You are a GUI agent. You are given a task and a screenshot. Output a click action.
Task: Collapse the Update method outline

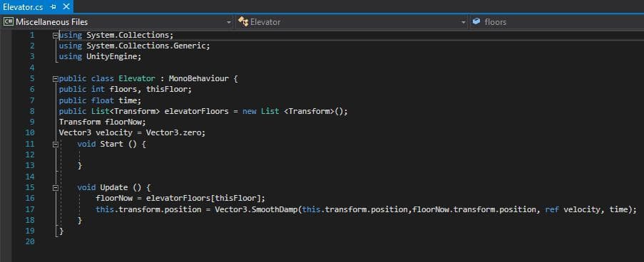(x=56, y=188)
